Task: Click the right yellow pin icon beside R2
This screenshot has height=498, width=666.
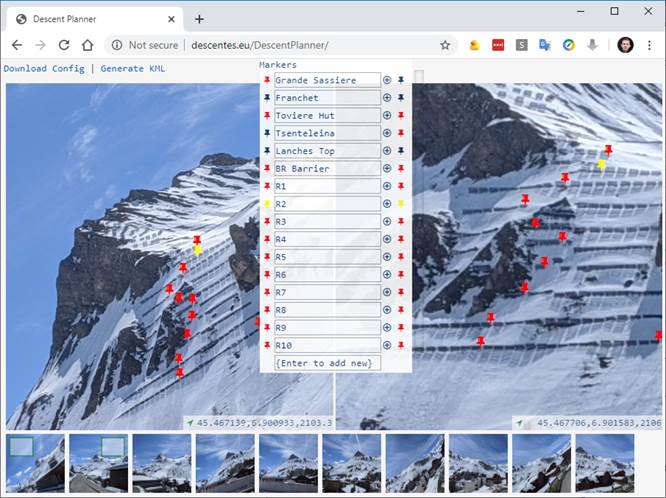Action: (x=401, y=204)
